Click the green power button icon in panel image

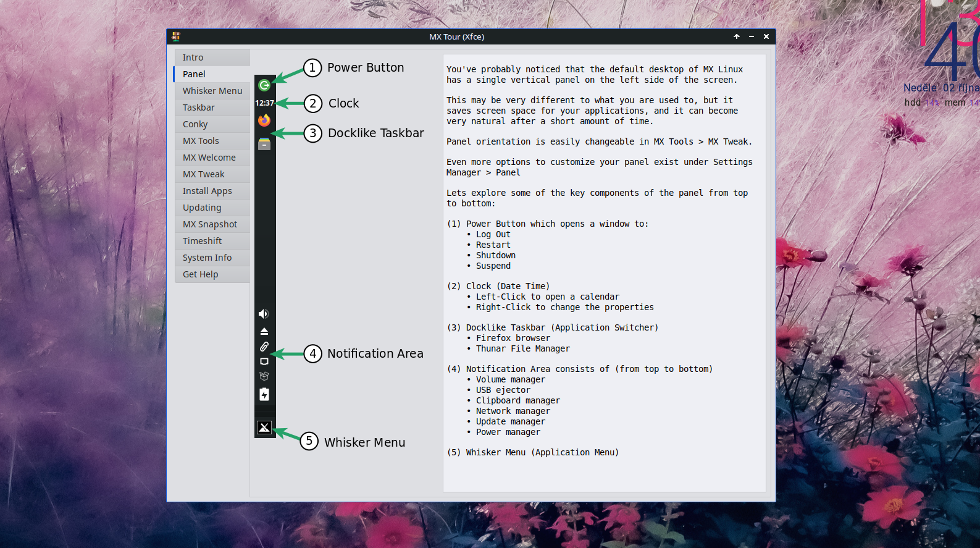tap(264, 85)
